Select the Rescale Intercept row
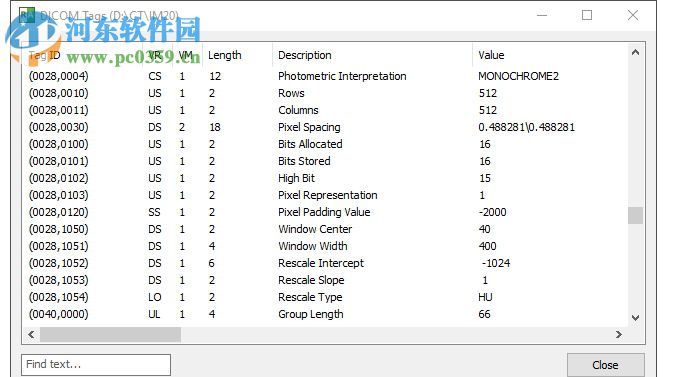 (325, 263)
